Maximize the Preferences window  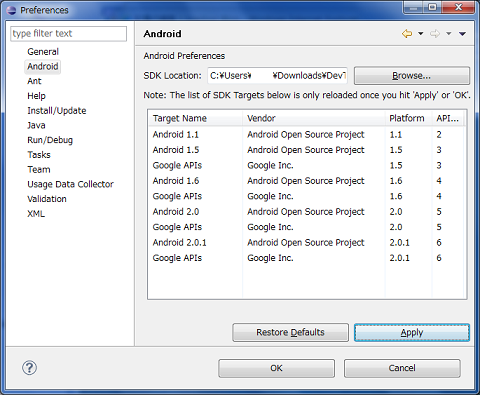pos(432,8)
